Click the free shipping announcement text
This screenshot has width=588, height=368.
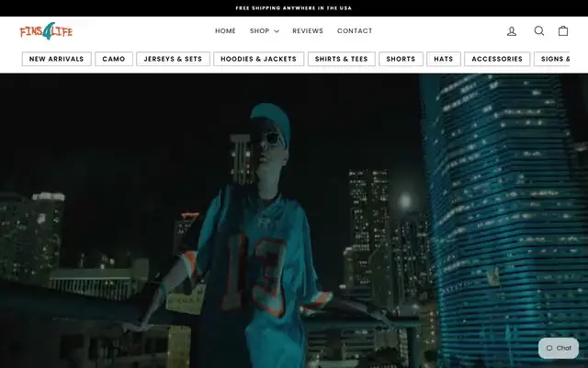tap(294, 8)
